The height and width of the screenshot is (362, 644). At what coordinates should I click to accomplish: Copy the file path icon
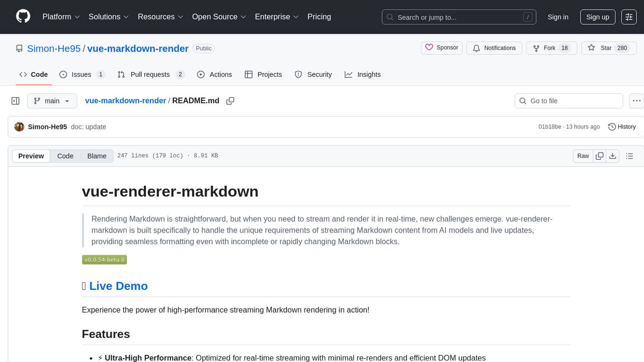(230, 101)
